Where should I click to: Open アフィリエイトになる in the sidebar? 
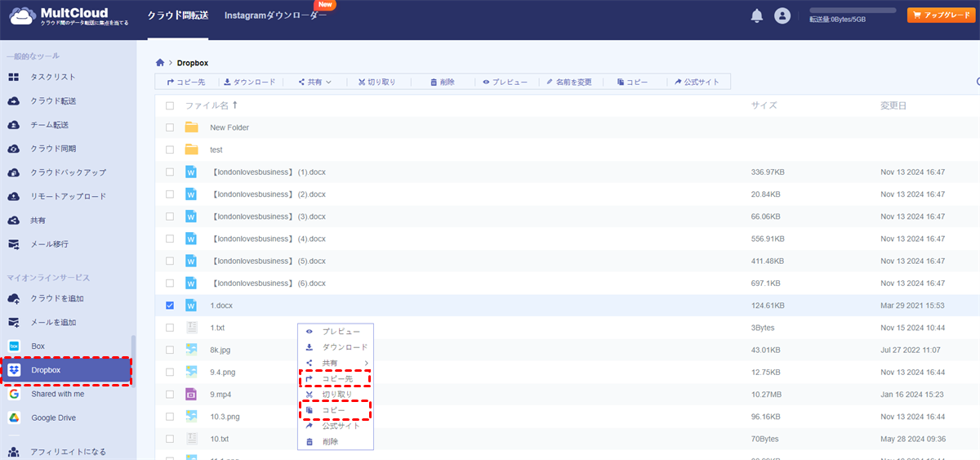click(x=68, y=452)
